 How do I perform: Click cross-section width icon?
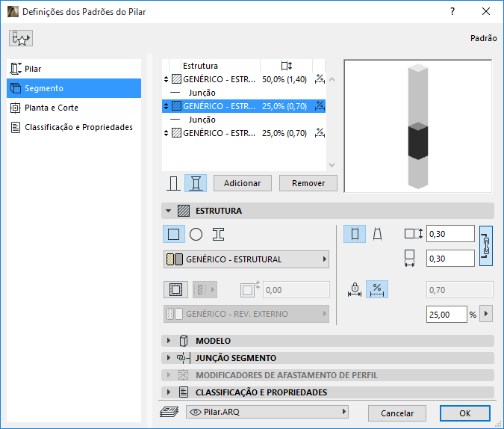409,258
